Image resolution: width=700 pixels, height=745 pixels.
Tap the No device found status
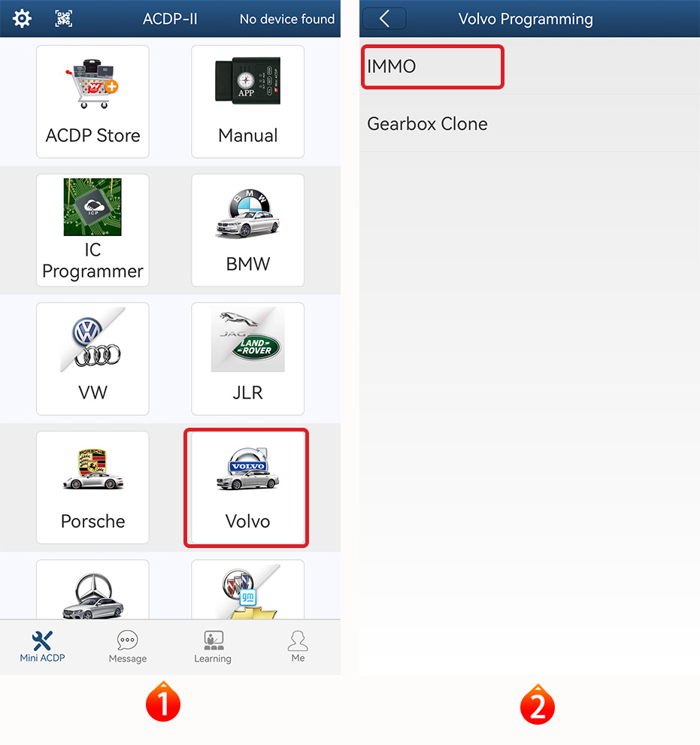point(286,20)
